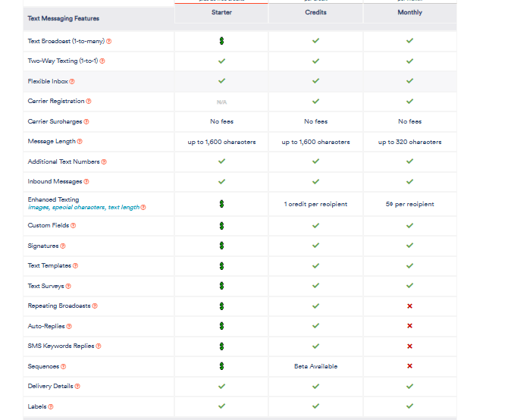Click the Carrier Surcharges row label
Viewport: 511px width, 420px height.
click(55, 121)
